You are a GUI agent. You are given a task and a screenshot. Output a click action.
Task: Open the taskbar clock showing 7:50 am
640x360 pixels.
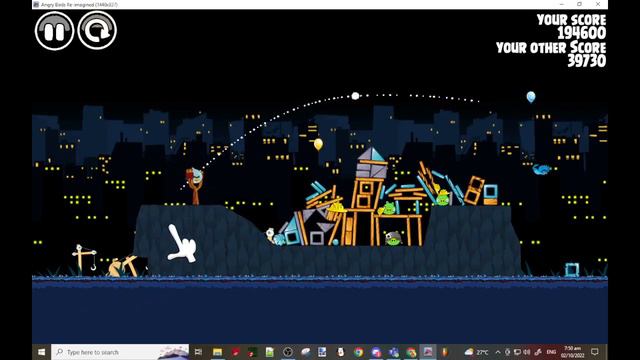point(572,352)
